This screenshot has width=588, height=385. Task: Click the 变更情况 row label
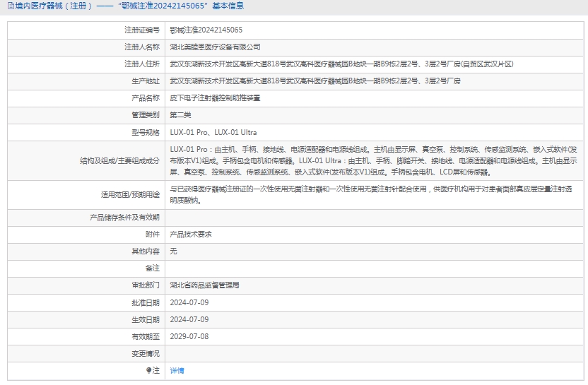click(145, 353)
